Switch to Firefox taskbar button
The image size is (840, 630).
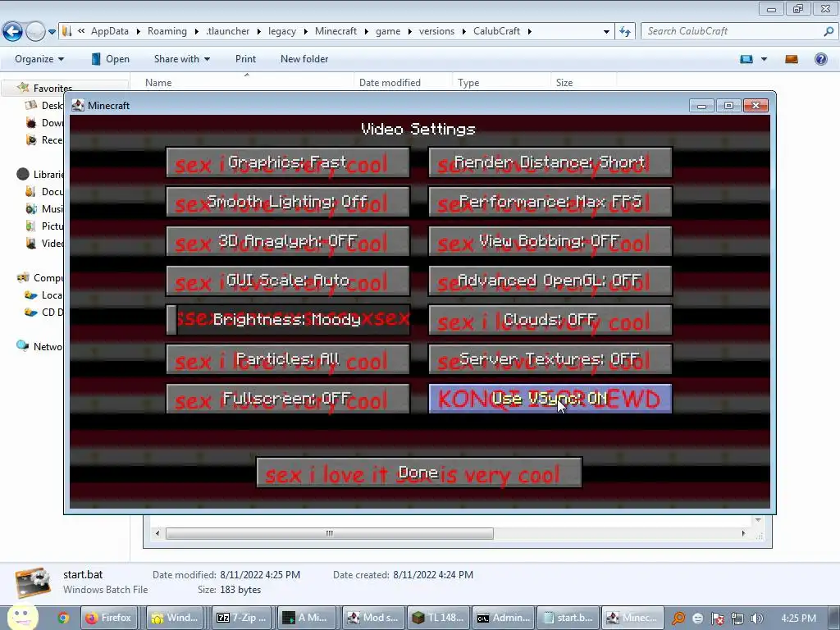109,618
